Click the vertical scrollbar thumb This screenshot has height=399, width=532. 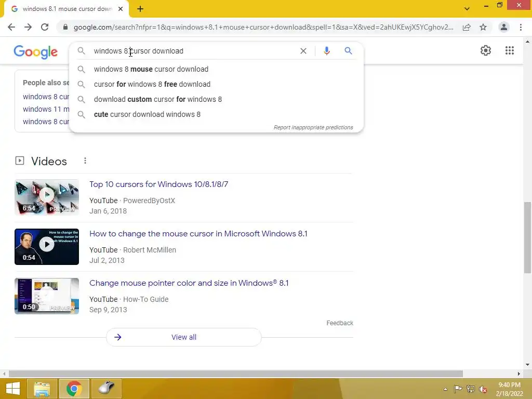tap(527, 237)
